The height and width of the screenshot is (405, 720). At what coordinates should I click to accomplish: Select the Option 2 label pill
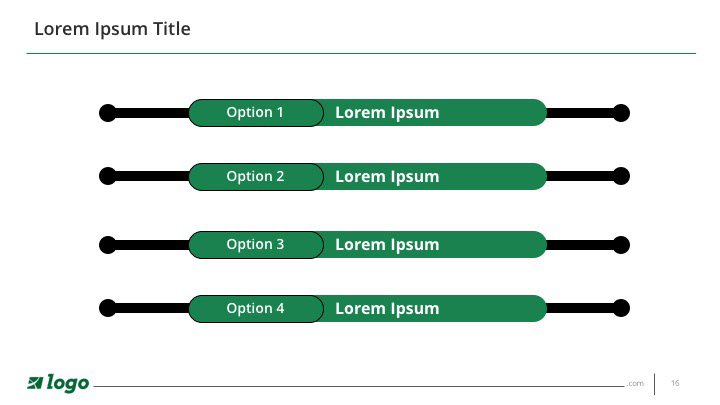(256, 177)
